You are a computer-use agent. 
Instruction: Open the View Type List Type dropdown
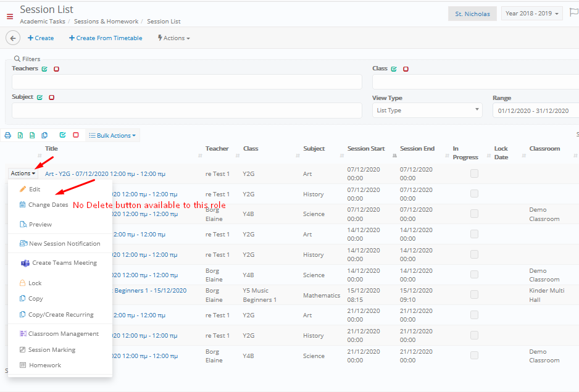pos(427,110)
